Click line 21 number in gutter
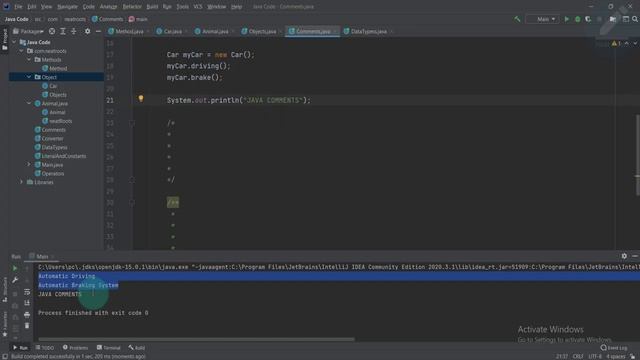 click(110, 100)
